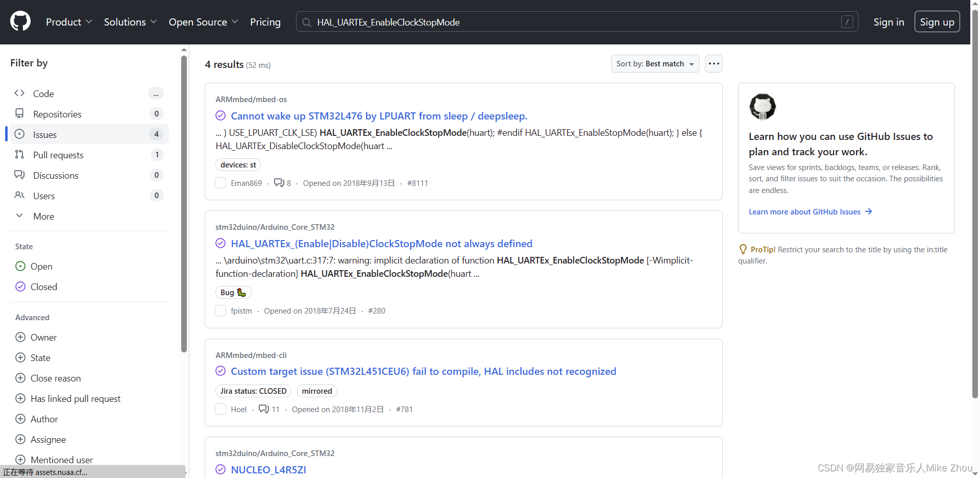
Task: Click the Users people icon
Action: click(19, 195)
